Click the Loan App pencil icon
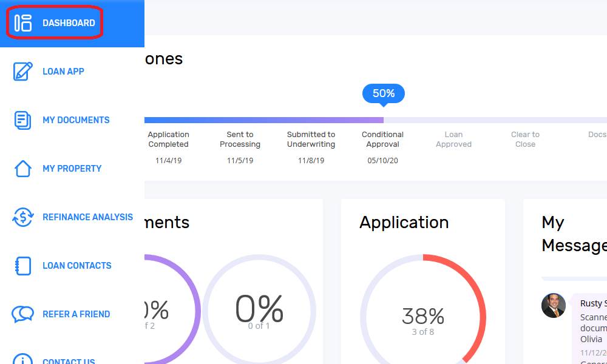 (23, 71)
